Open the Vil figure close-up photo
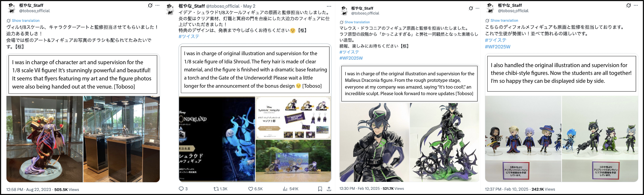The height and width of the screenshot is (195, 644). 44,139
